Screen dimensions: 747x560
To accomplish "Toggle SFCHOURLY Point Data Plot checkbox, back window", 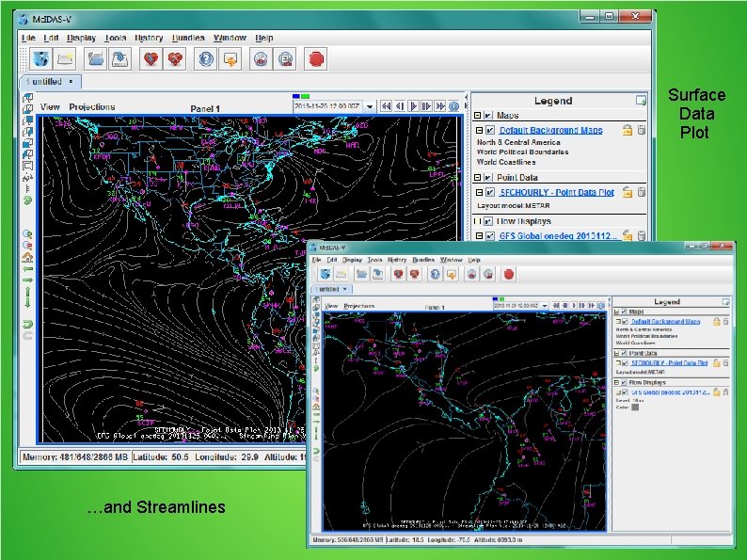I will [x=489, y=192].
